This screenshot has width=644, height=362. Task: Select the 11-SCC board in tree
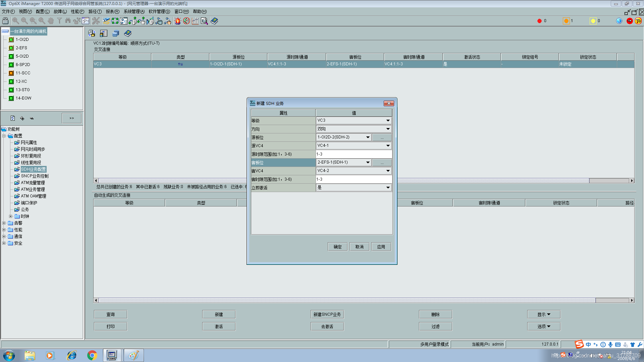[x=22, y=73]
